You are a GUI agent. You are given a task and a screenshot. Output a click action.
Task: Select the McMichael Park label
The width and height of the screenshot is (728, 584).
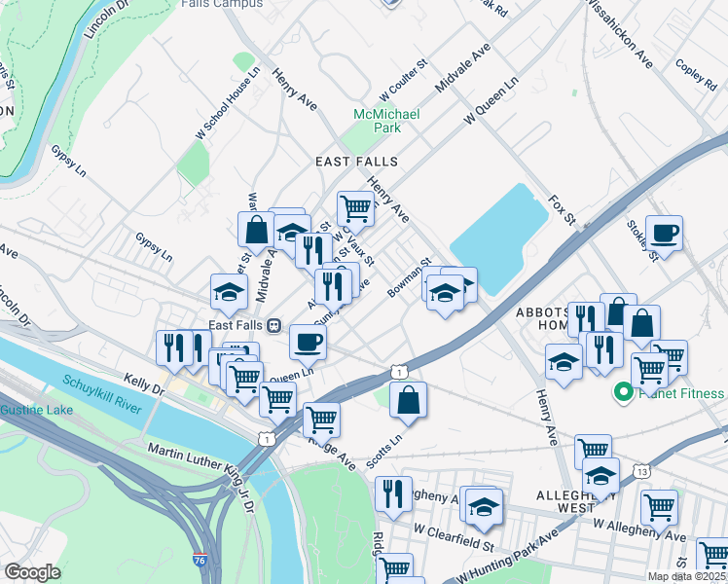coord(386,121)
